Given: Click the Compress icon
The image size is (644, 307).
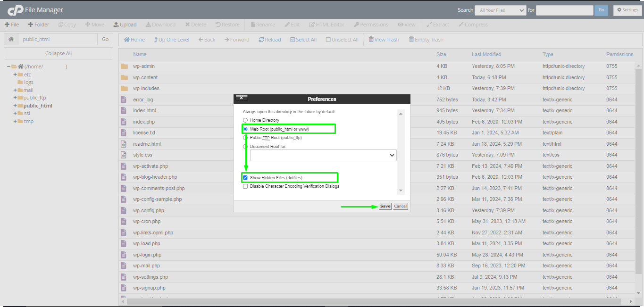Looking at the screenshot, I should (473, 24).
